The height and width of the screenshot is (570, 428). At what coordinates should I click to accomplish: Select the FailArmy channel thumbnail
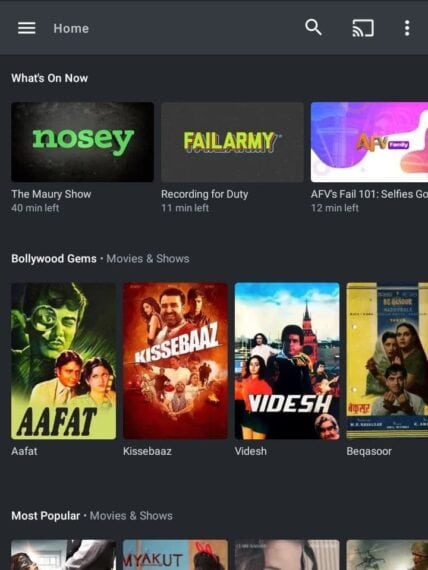232,142
